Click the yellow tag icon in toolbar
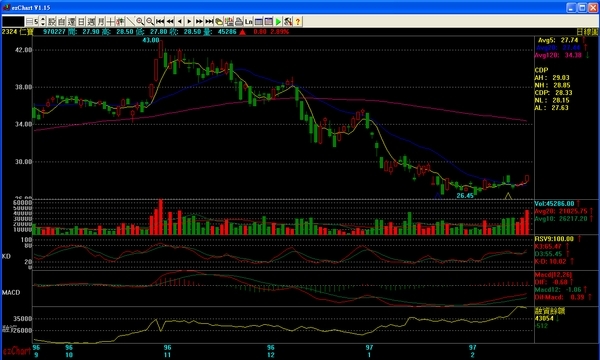 219,21
